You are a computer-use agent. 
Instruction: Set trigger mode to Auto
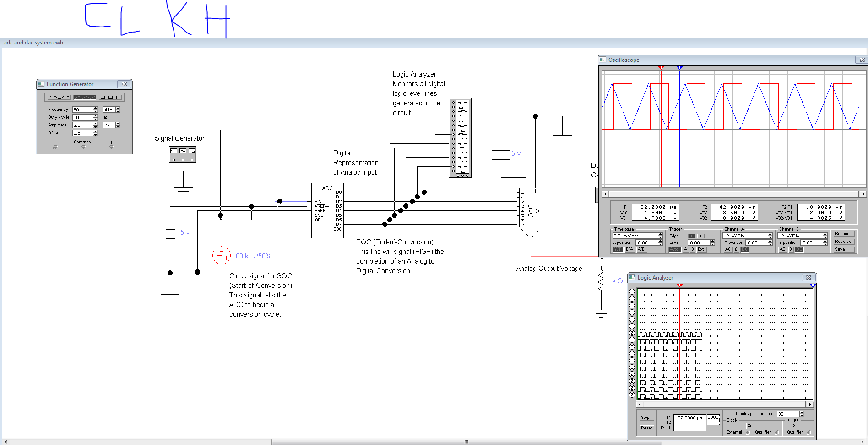tap(674, 249)
